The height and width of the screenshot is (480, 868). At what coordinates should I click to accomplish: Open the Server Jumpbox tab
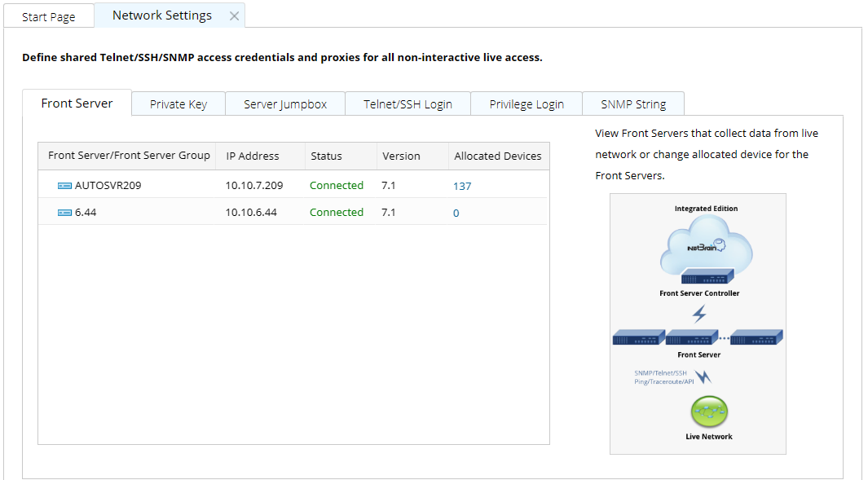tap(285, 104)
